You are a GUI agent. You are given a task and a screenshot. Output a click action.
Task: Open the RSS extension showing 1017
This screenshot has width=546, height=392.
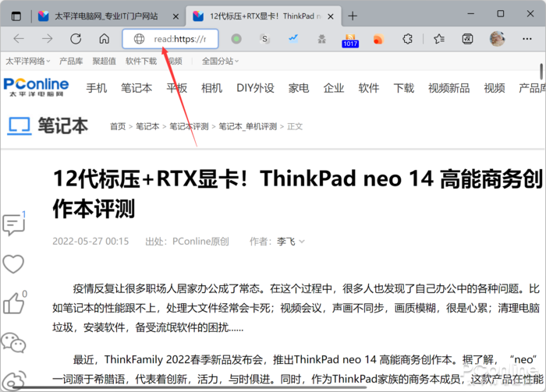[x=350, y=41]
